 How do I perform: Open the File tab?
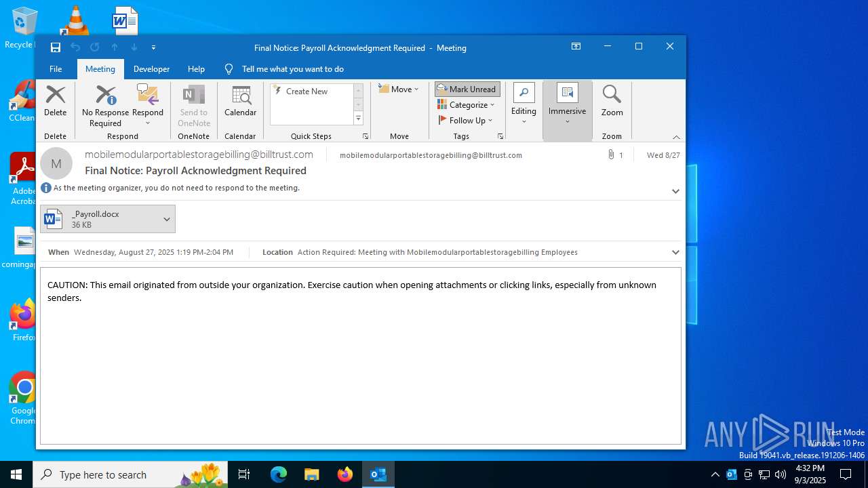coord(56,68)
